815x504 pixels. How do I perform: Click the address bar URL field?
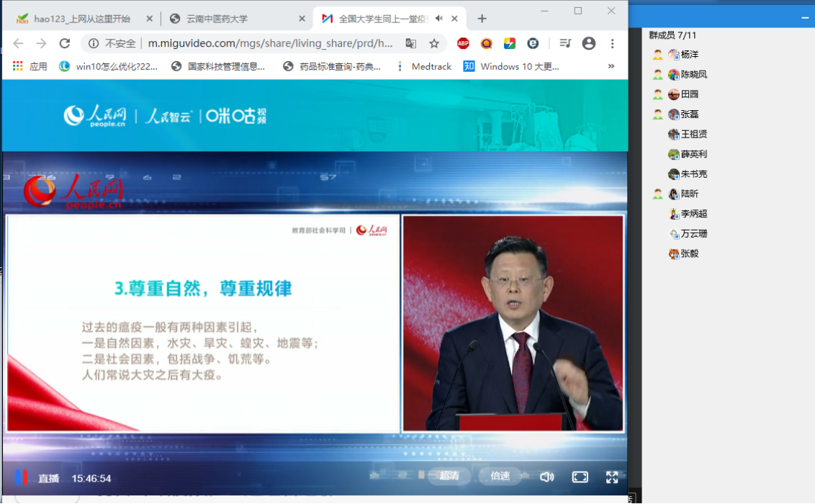(x=270, y=43)
